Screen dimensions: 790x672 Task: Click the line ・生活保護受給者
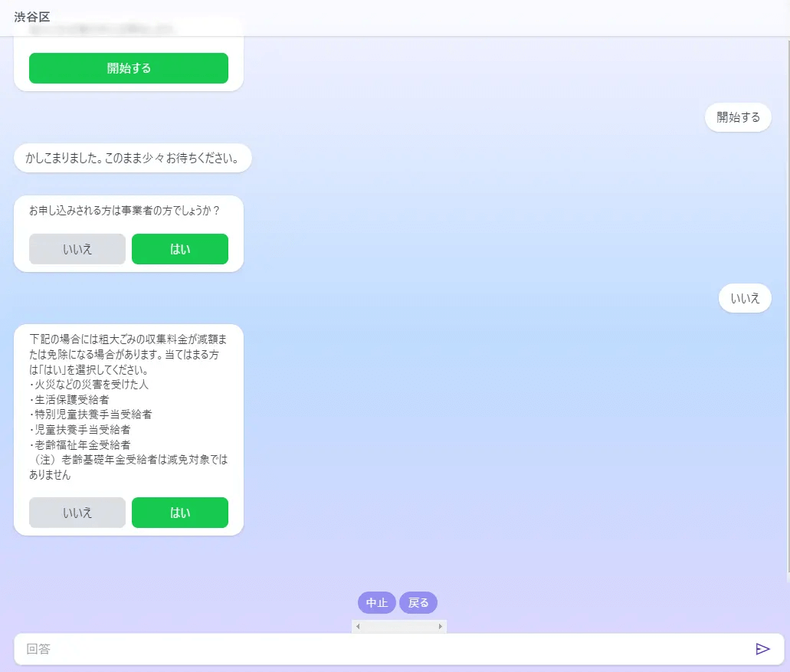(69, 399)
